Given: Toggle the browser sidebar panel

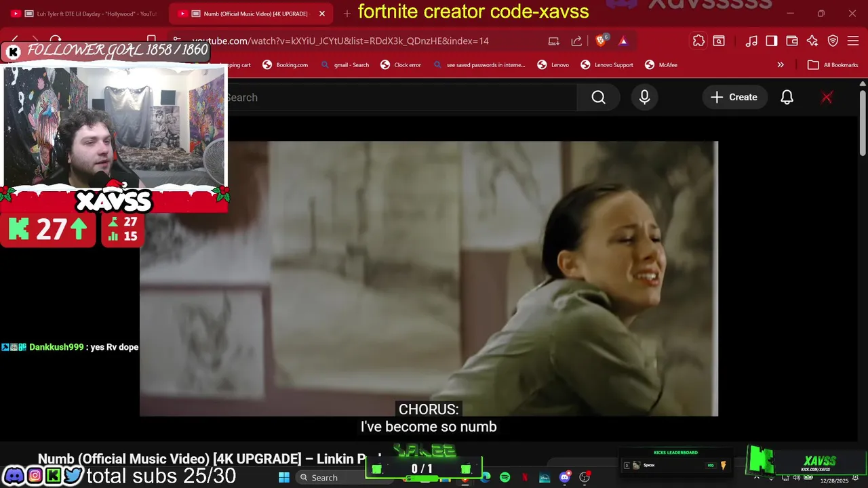Looking at the screenshot, I should 772,41.
